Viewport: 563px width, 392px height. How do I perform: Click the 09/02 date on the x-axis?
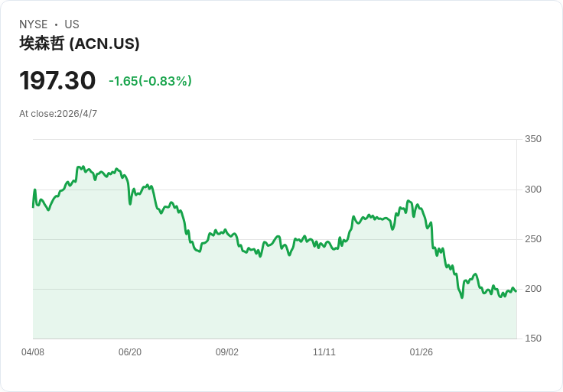227,352
